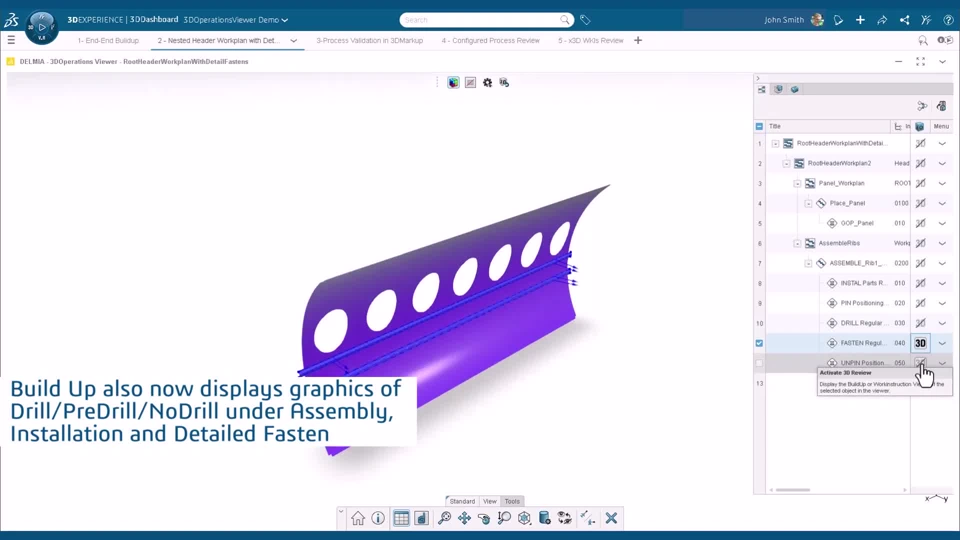Collapse the AssembleRibs tree node
Image resolution: width=960 pixels, height=540 pixels.
click(x=797, y=243)
